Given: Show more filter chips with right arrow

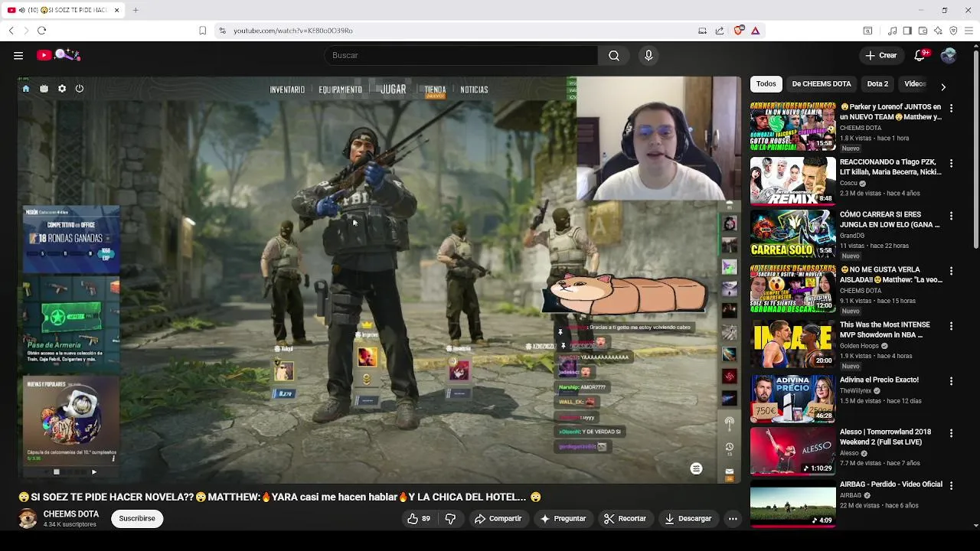Looking at the screenshot, I should point(942,86).
